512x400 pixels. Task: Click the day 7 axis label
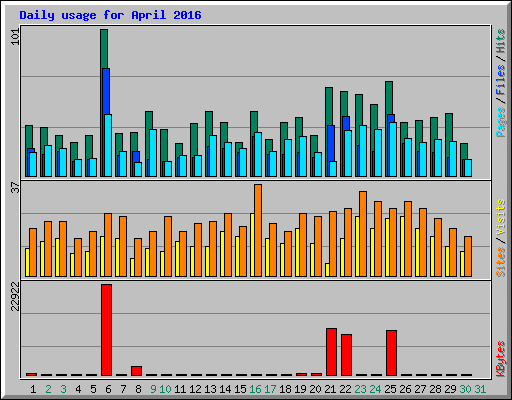pos(123,389)
